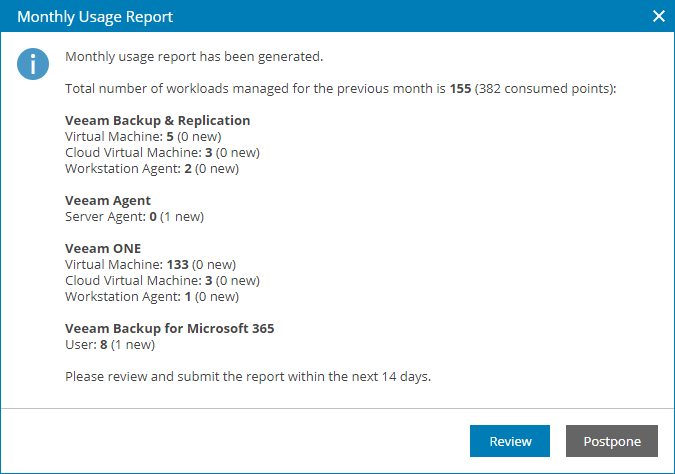Select the User: 8 line
Viewport: 675px width, 474px height.
110,344
